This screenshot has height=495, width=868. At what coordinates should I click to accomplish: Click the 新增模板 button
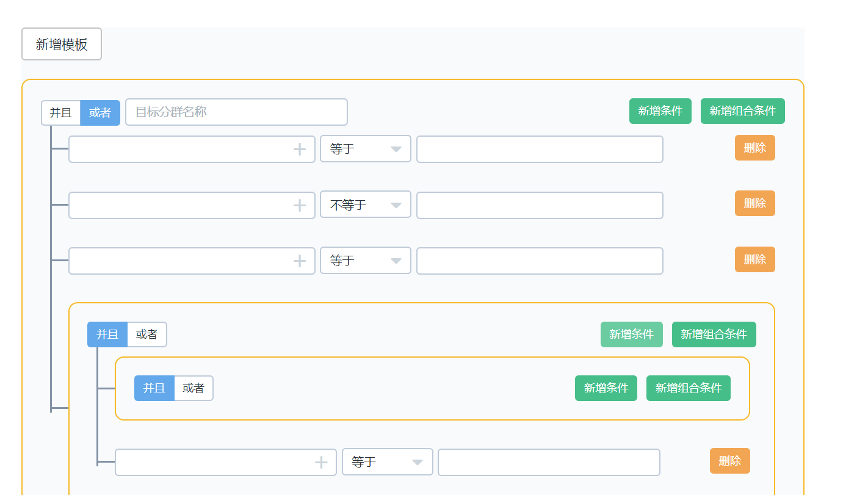(x=62, y=44)
